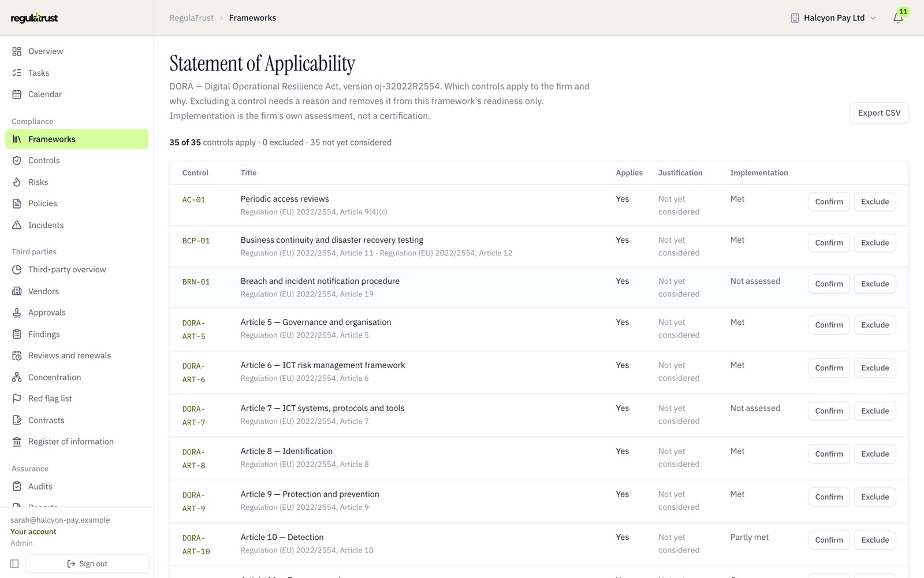Click the RegulaTrust logo
Viewport: 924px width, 578px height.
34,18
